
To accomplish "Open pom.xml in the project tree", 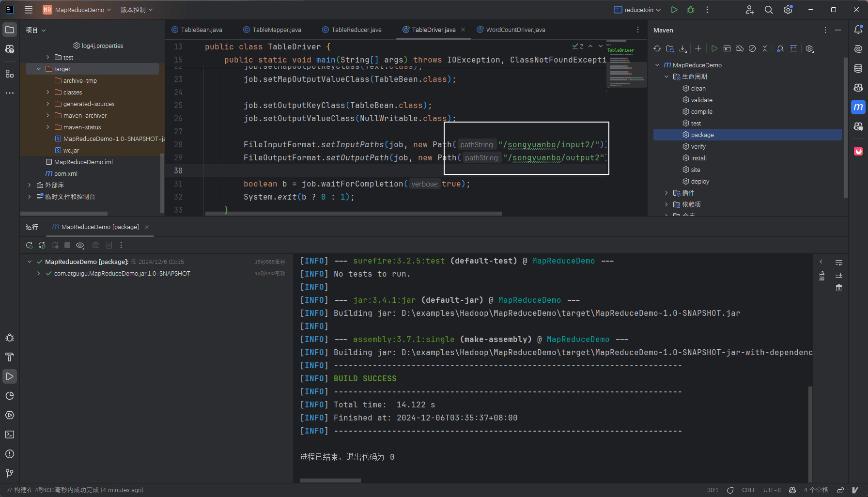I will coord(65,173).
